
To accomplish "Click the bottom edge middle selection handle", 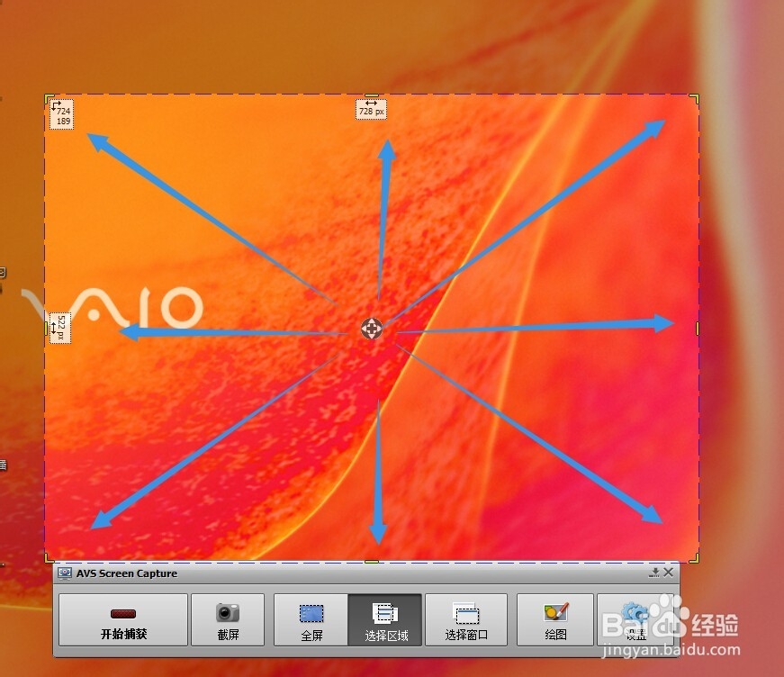I will (372, 562).
